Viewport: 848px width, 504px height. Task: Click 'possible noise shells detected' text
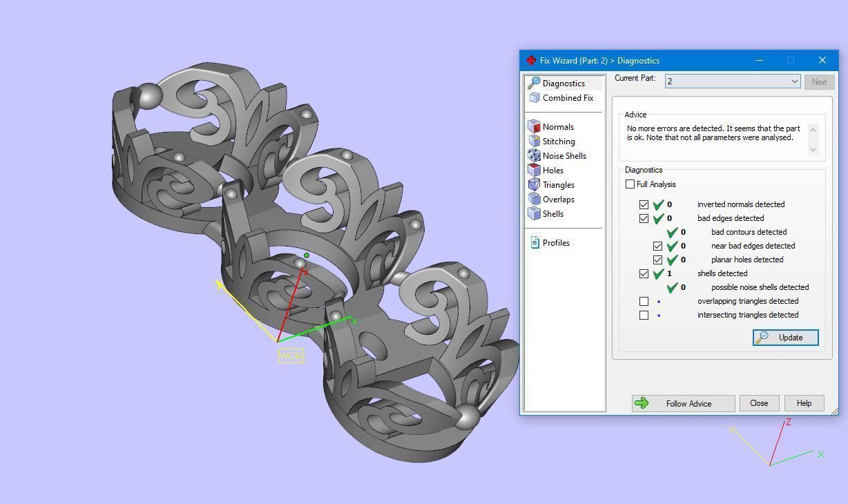760,287
